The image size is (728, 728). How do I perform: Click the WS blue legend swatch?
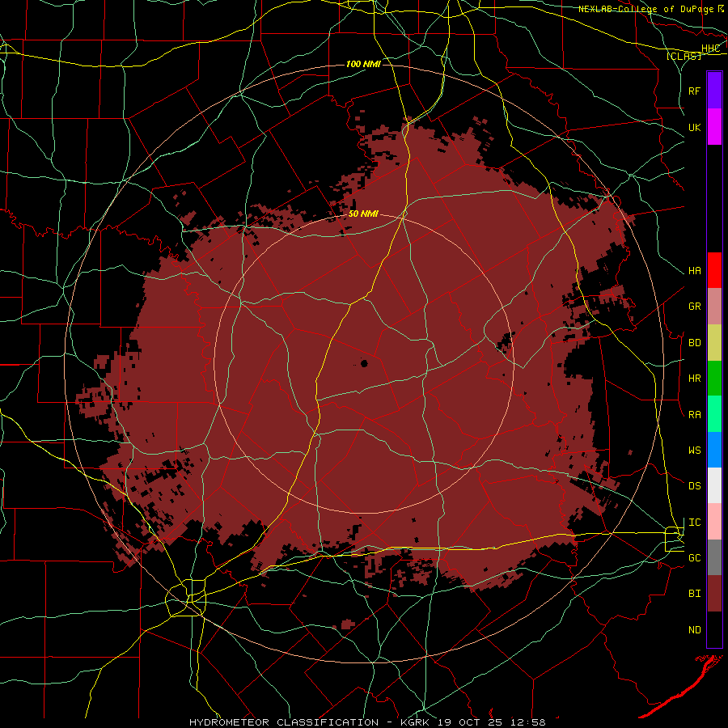point(714,450)
